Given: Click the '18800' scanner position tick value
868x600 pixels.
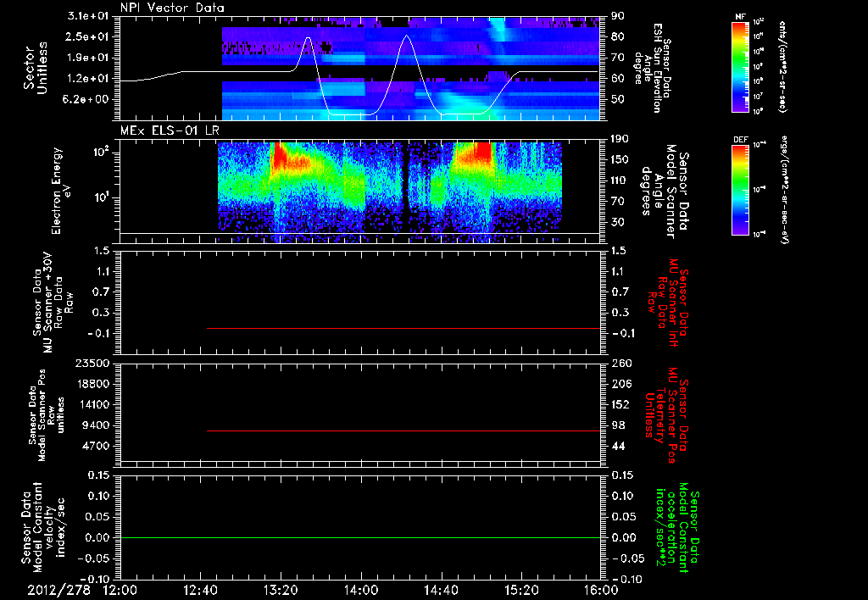Looking at the screenshot, I should [x=92, y=384].
